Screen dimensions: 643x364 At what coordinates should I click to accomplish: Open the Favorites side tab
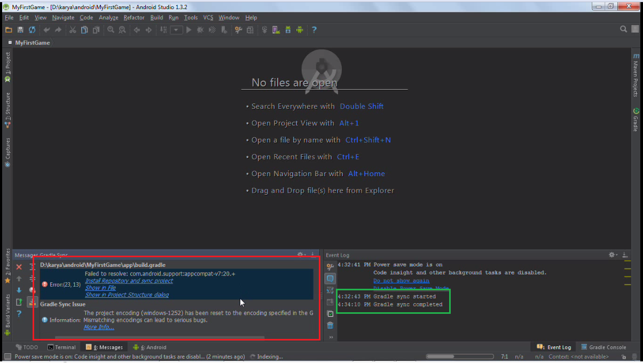click(7, 265)
